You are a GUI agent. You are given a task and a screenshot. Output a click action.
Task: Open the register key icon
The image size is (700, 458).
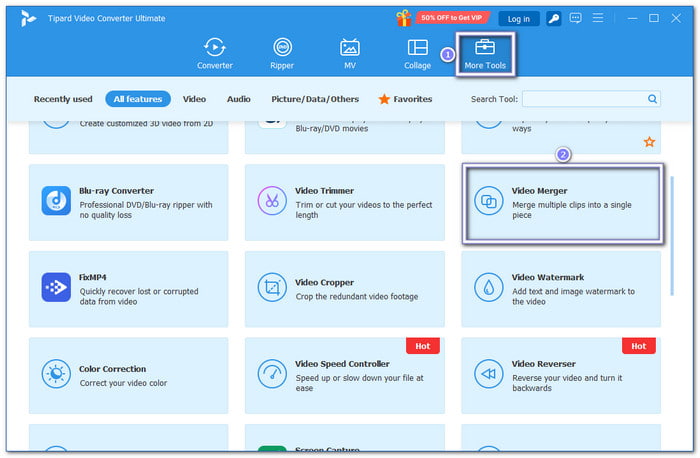(x=554, y=18)
